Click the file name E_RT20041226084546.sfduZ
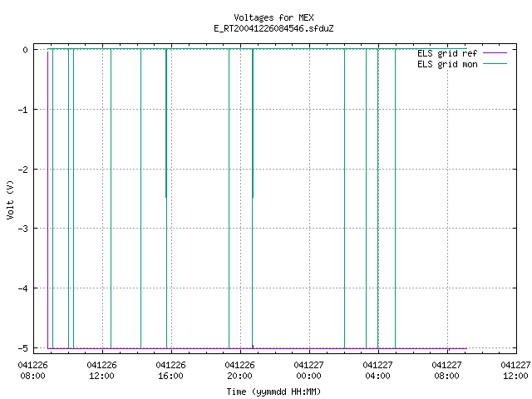The image size is (532, 399). click(x=273, y=28)
